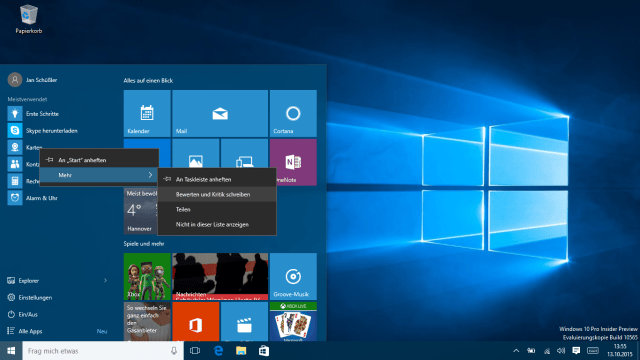Click the Windows Start button
Screen dimensions: 640x360
11,351
